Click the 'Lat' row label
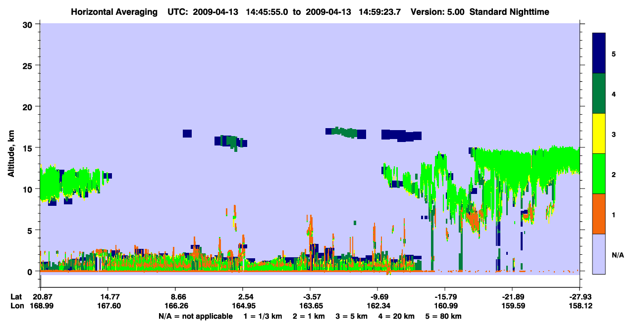Screen dimensions: 644x330 (x=16, y=297)
